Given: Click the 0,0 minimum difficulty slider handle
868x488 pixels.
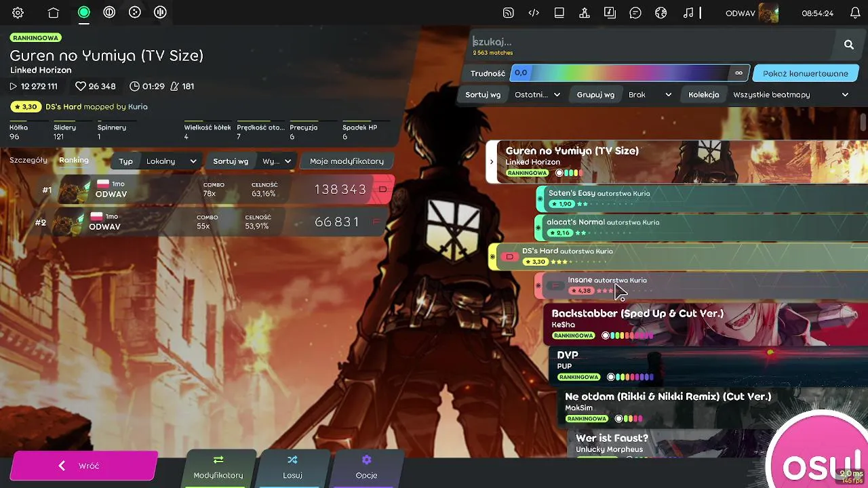Looking at the screenshot, I should (x=520, y=73).
